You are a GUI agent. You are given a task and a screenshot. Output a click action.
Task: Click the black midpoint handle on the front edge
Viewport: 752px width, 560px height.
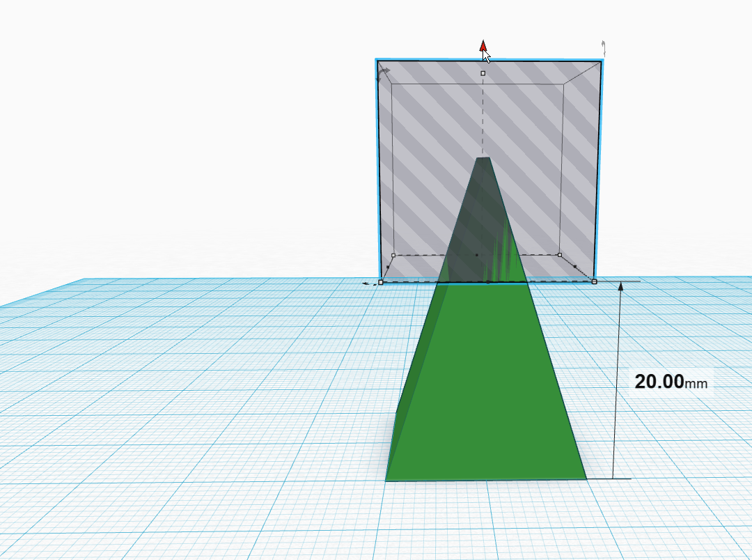[x=487, y=282]
